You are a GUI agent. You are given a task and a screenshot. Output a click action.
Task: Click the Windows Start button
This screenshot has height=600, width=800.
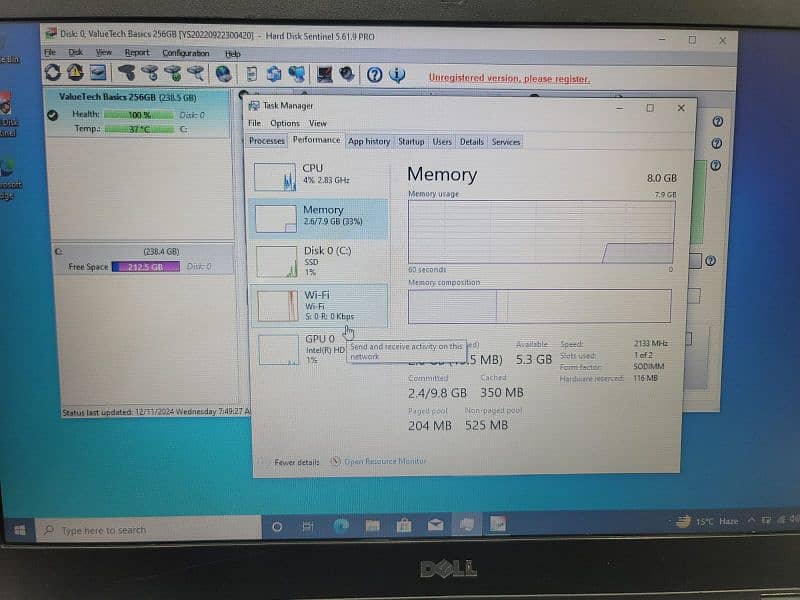pyautogui.click(x=18, y=529)
